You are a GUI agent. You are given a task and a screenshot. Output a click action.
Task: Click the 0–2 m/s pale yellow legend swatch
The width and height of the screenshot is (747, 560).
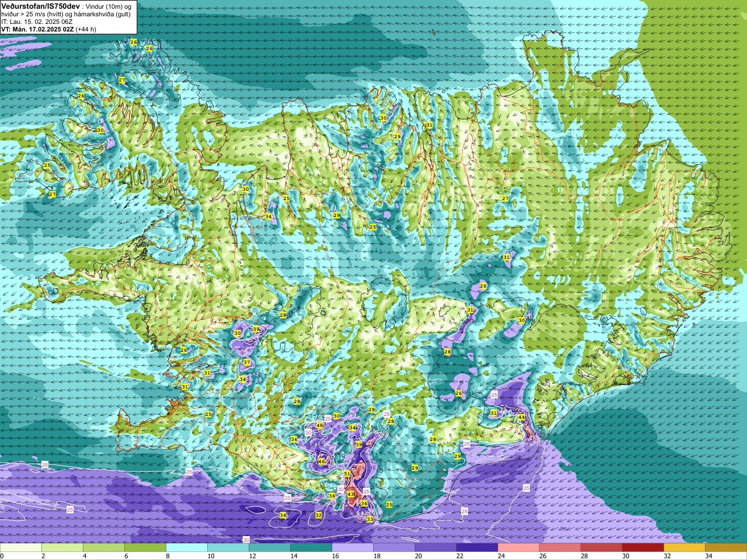click(20, 548)
